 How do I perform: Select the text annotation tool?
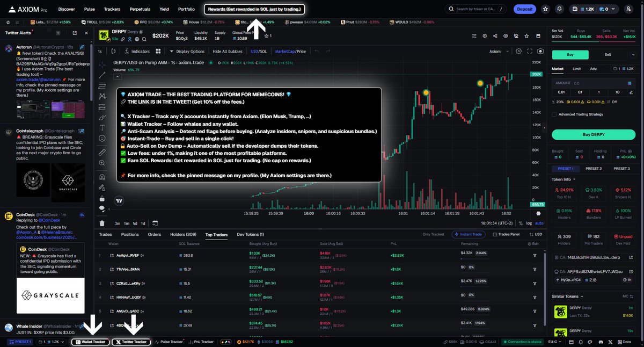coord(102,128)
